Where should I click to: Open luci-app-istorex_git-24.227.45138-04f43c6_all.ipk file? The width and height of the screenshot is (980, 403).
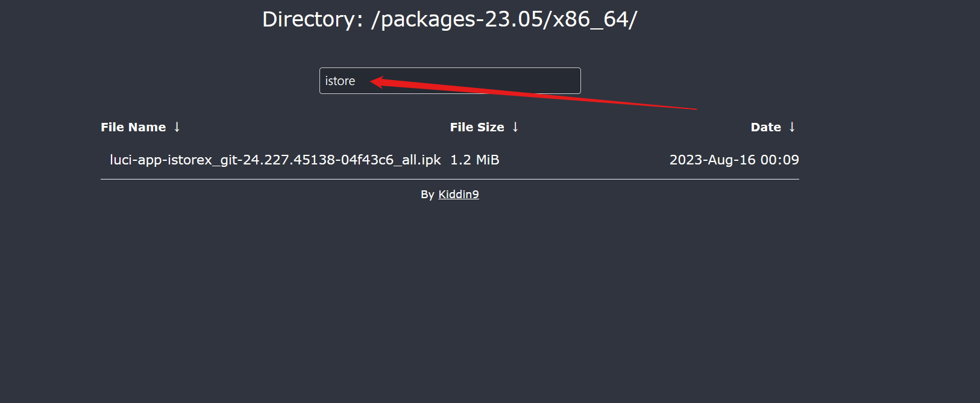click(x=275, y=160)
